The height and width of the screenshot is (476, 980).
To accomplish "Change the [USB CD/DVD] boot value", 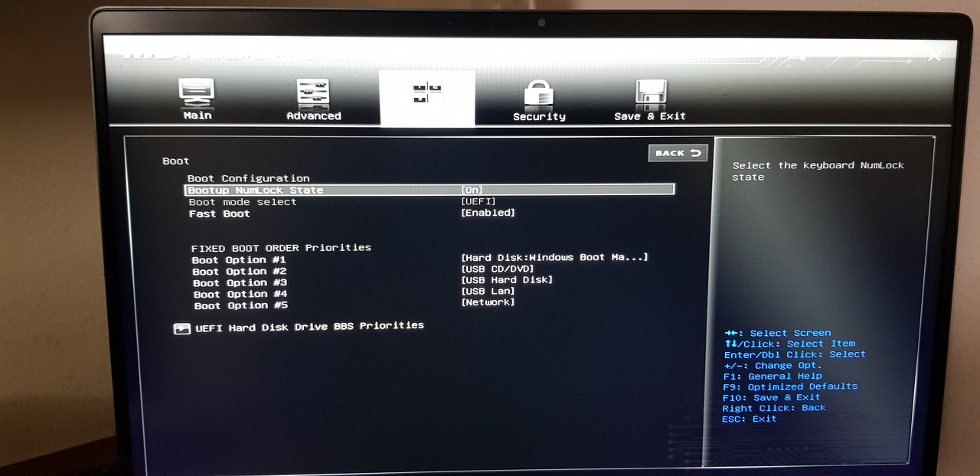I will click(x=497, y=269).
